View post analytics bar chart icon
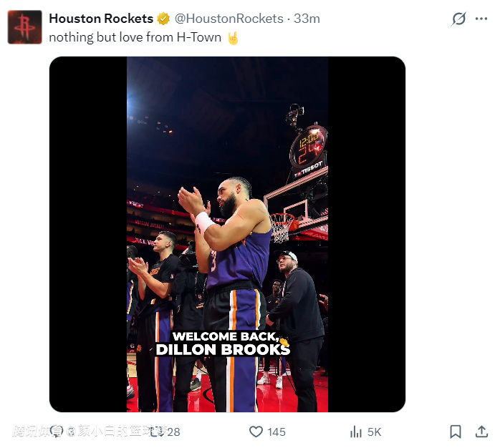 coord(356,432)
